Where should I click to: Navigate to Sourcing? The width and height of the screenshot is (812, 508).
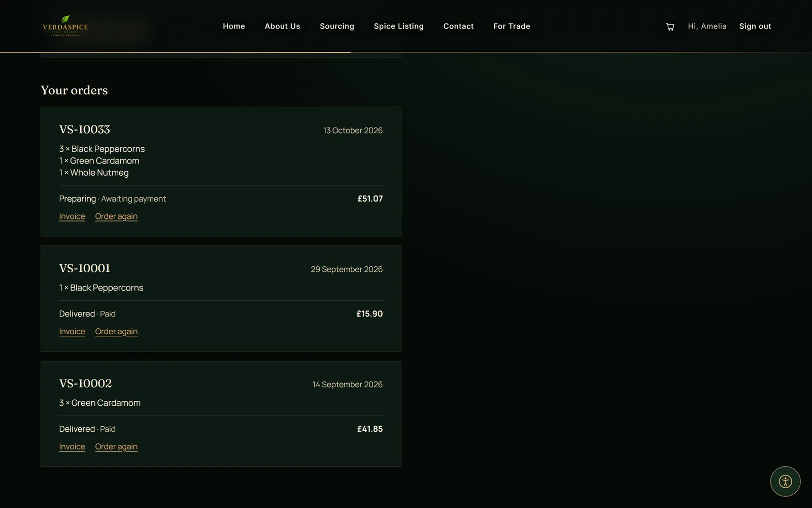click(x=337, y=26)
